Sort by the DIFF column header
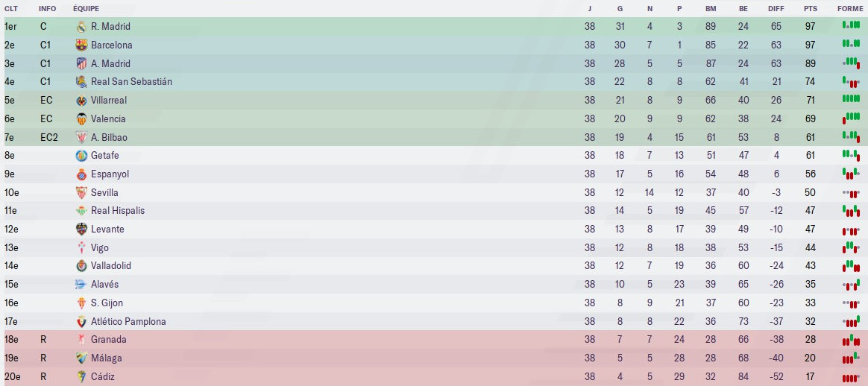868x386 pixels. [776, 8]
